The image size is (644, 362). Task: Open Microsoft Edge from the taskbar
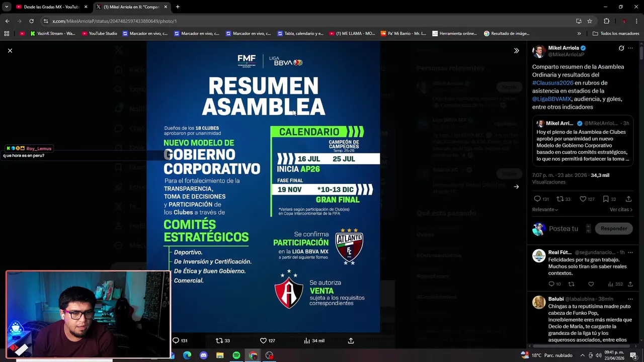187,355
